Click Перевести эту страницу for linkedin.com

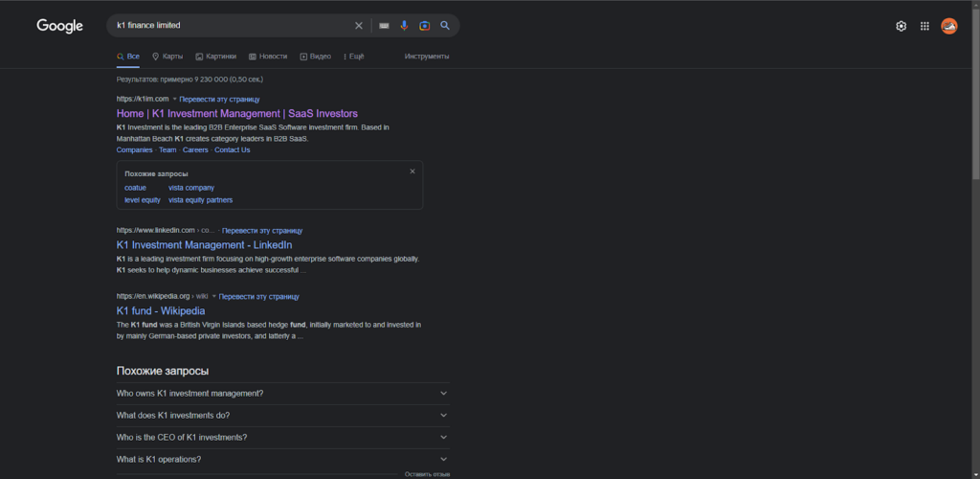[262, 231]
